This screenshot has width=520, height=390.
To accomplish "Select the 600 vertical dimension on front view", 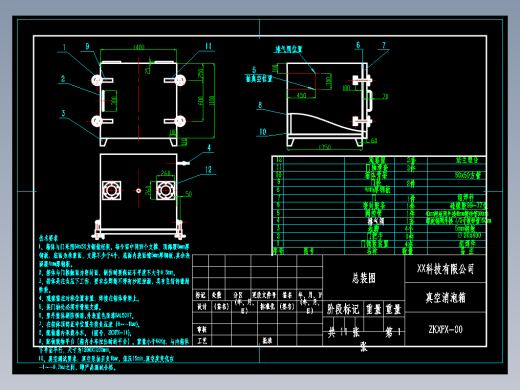I will pyautogui.click(x=200, y=100).
